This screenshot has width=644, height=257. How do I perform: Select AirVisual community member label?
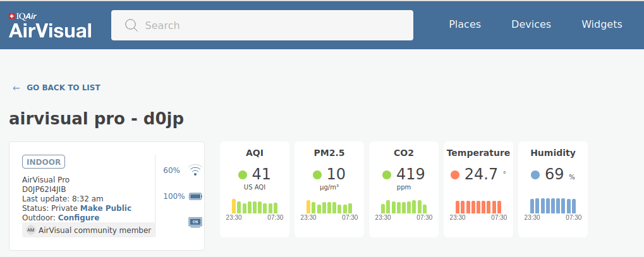point(95,230)
